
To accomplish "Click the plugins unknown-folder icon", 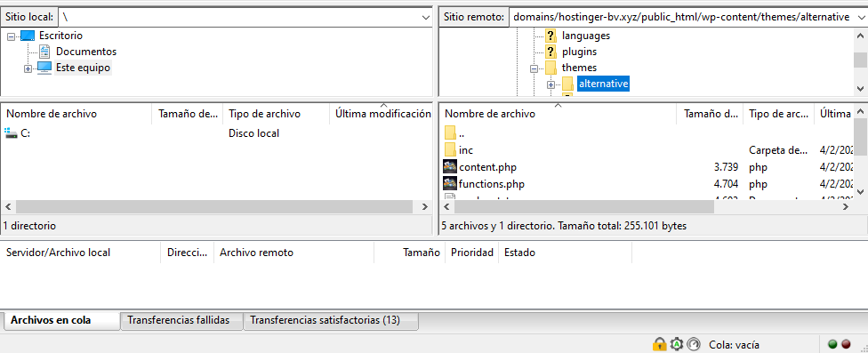I will tap(551, 52).
